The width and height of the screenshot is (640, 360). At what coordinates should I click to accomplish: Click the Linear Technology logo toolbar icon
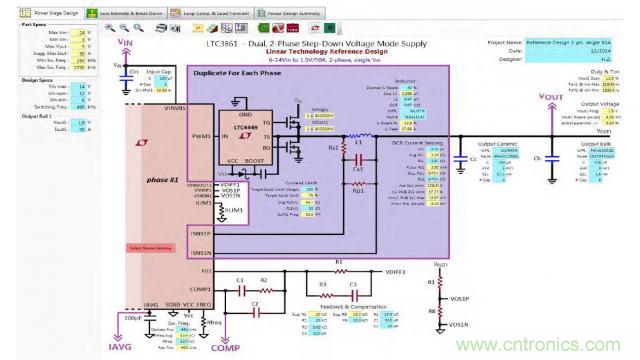coord(315,28)
